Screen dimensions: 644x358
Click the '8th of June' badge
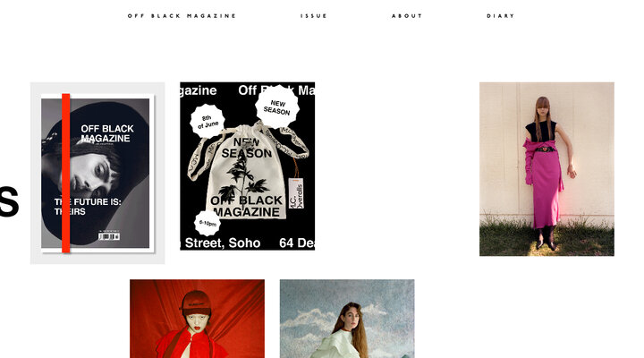pyautogui.click(x=208, y=121)
